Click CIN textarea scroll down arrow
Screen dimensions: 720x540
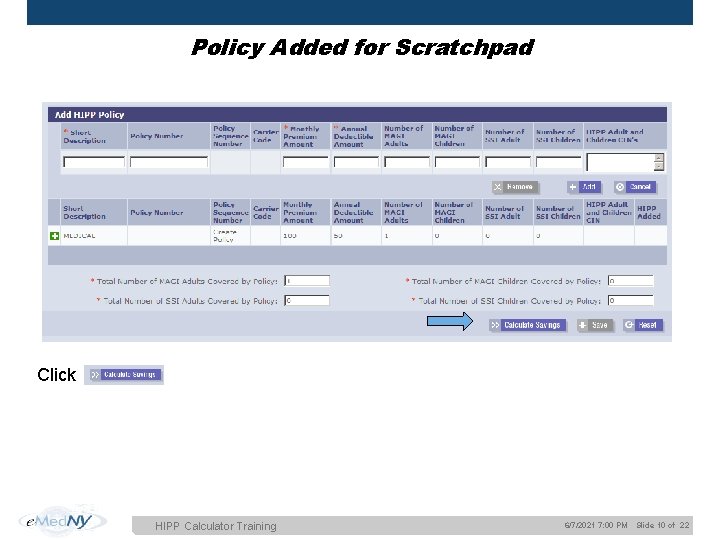point(659,166)
